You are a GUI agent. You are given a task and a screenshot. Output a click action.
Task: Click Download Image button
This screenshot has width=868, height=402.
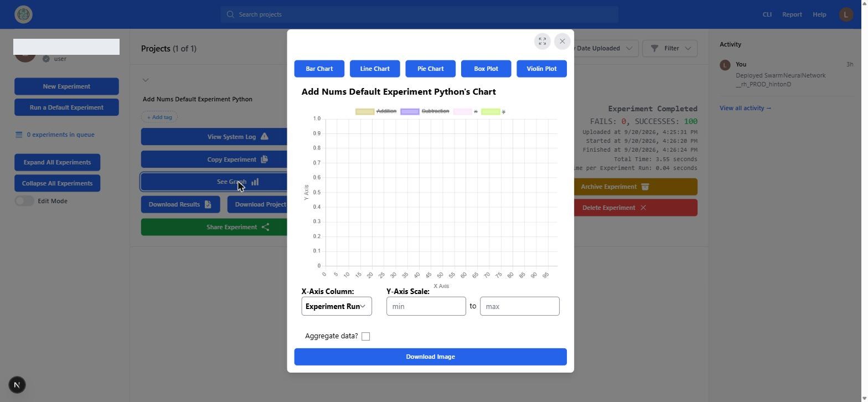[431, 357]
